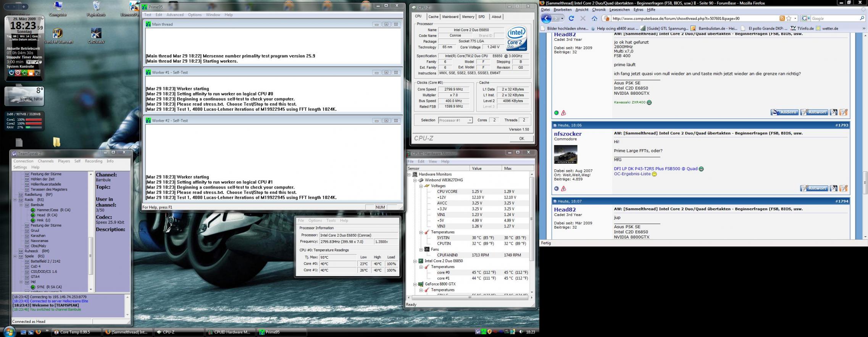
Task: Switch to the Mainboard tab in CPU-Z
Action: tap(450, 17)
